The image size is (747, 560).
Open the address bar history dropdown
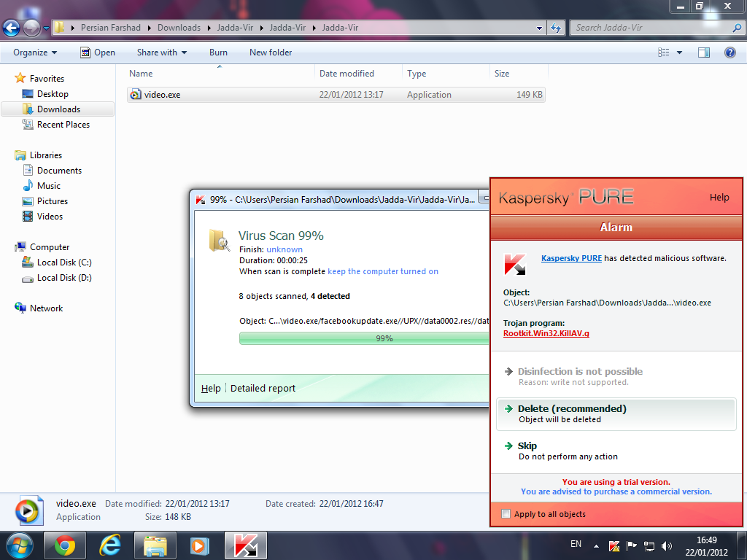(539, 28)
